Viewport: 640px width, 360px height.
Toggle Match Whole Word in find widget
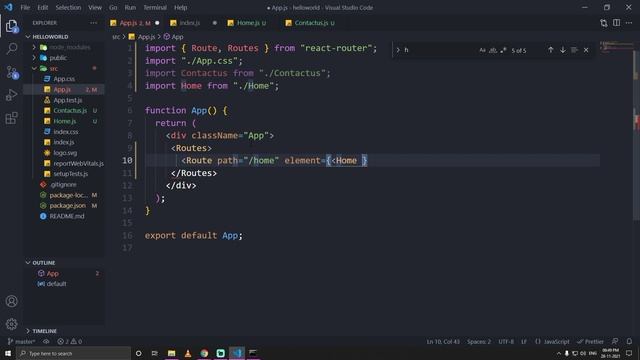(x=493, y=50)
